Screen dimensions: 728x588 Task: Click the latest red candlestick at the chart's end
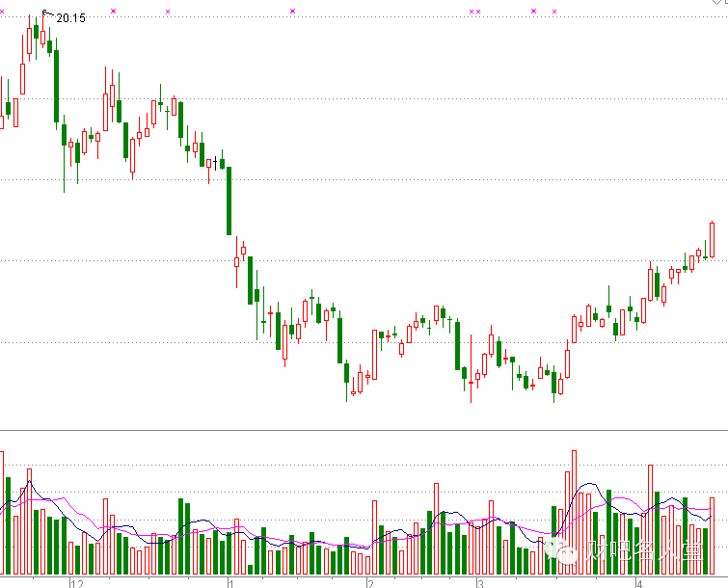click(713, 239)
